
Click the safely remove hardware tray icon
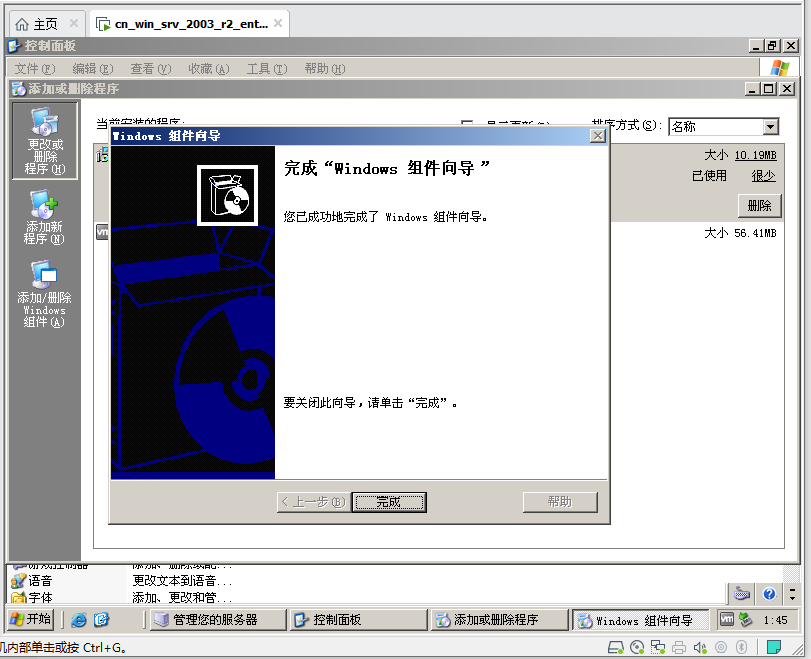click(745, 619)
